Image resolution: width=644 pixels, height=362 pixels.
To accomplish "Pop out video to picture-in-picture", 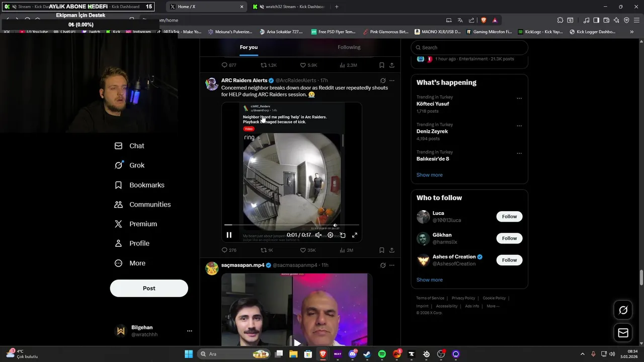I will click(x=343, y=235).
